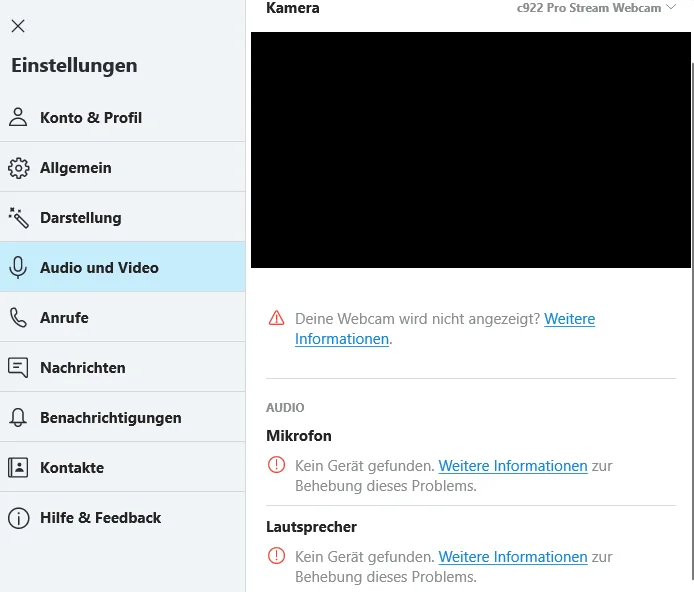694x592 pixels.
Task: Click the chat bubble icon beside Nachrichten
Action: 18,368
